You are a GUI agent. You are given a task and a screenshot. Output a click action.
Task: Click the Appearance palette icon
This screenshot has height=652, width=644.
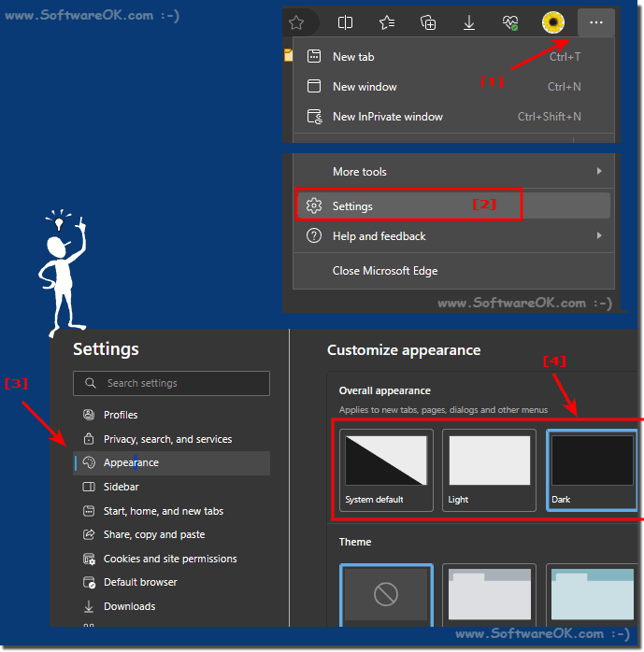tap(89, 462)
